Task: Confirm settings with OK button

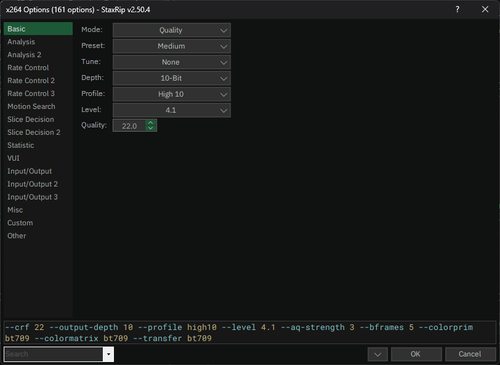Action: [x=416, y=354]
